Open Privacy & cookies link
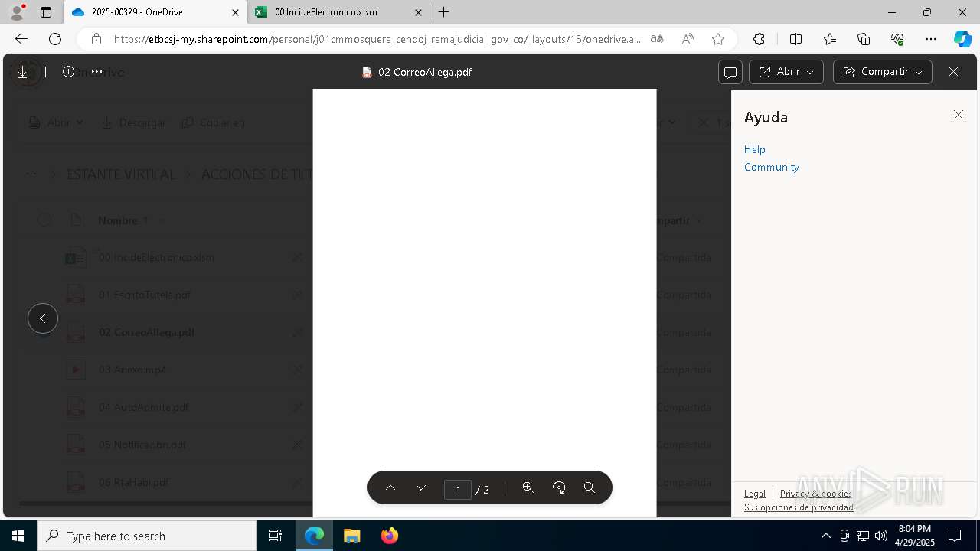Image resolution: width=980 pixels, height=551 pixels. (x=815, y=494)
